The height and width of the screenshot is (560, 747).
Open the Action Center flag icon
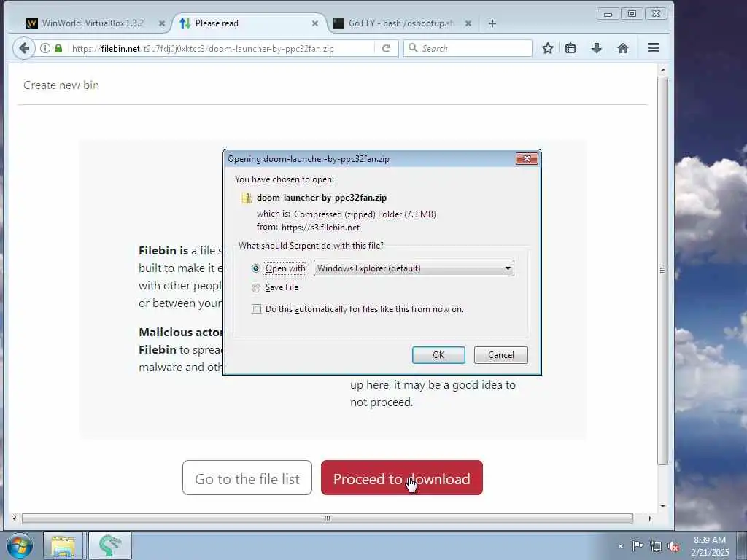click(638, 545)
